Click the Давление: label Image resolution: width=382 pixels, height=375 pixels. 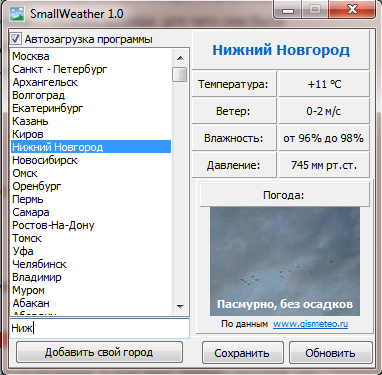[x=234, y=165]
